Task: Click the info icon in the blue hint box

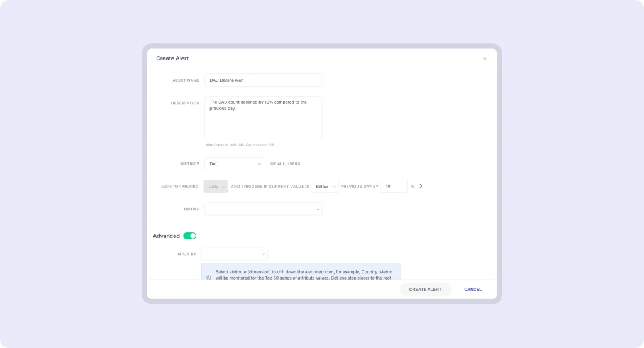Action: pos(209,277)
